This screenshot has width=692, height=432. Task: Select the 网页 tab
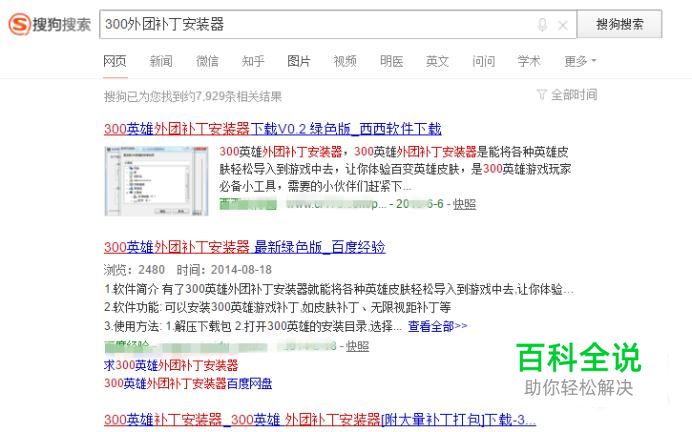pos(115,61)
